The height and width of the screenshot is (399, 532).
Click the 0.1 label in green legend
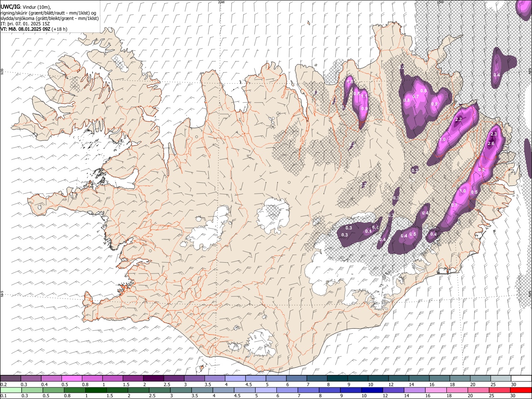click(3, 396)
